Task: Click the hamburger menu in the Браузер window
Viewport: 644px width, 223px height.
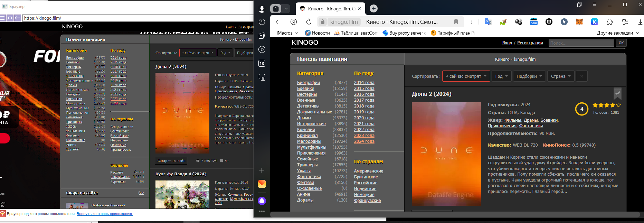Action: [3, 18]
